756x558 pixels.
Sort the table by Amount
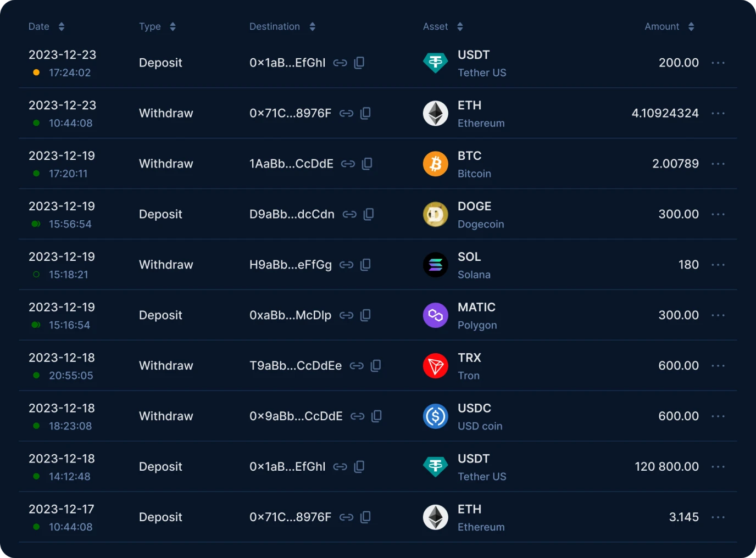point(691,26)
